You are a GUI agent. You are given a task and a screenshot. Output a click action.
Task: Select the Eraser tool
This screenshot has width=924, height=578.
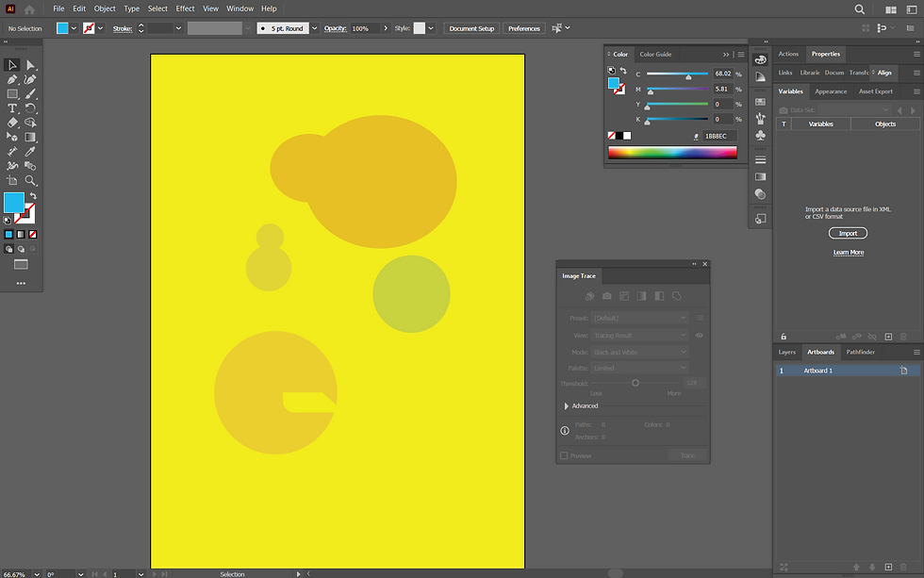tap(11, 123)
